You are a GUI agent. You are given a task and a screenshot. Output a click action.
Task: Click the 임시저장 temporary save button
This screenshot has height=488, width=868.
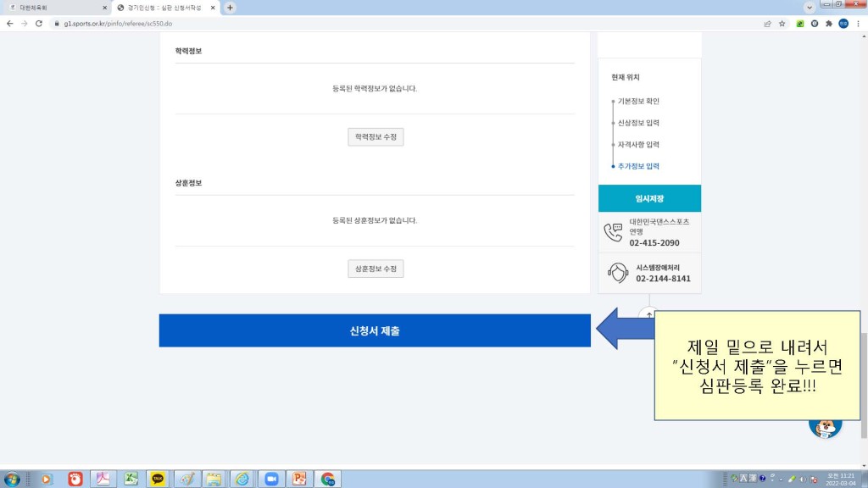(649, 198)
